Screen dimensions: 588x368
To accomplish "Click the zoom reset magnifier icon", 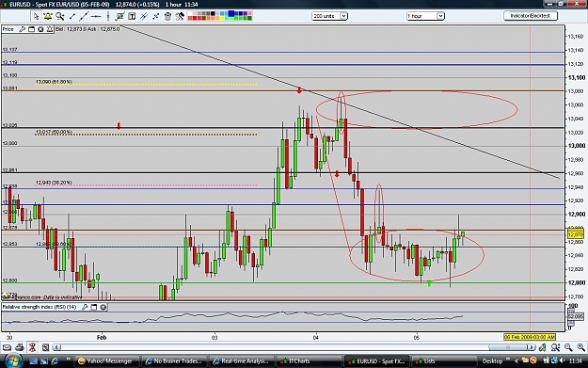I will pos(555,347).
